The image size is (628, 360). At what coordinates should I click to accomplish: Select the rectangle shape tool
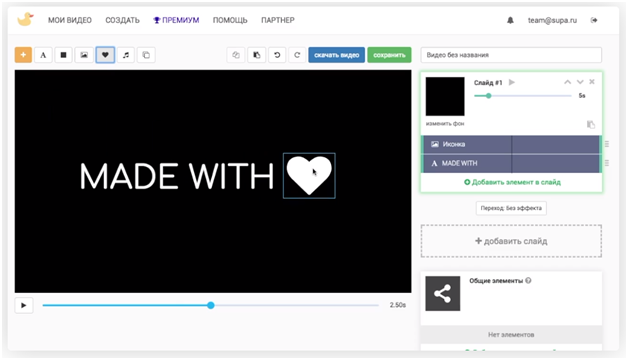click(63, 55)
